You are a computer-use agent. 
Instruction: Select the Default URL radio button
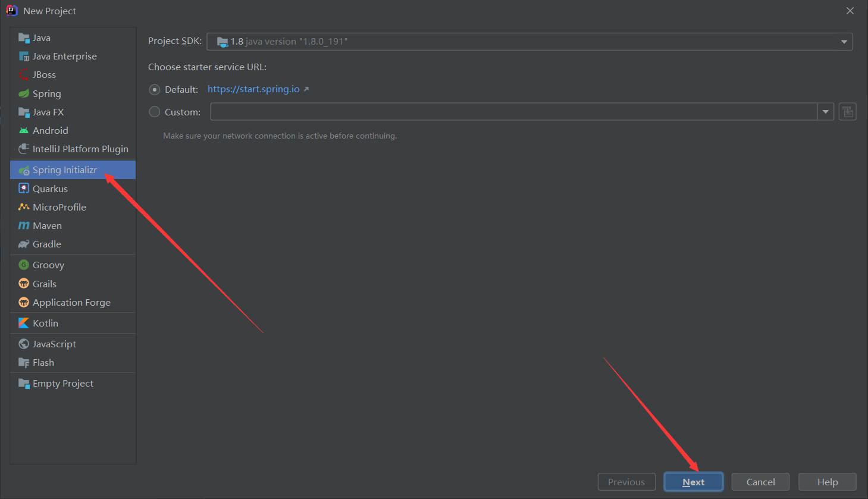155,90
